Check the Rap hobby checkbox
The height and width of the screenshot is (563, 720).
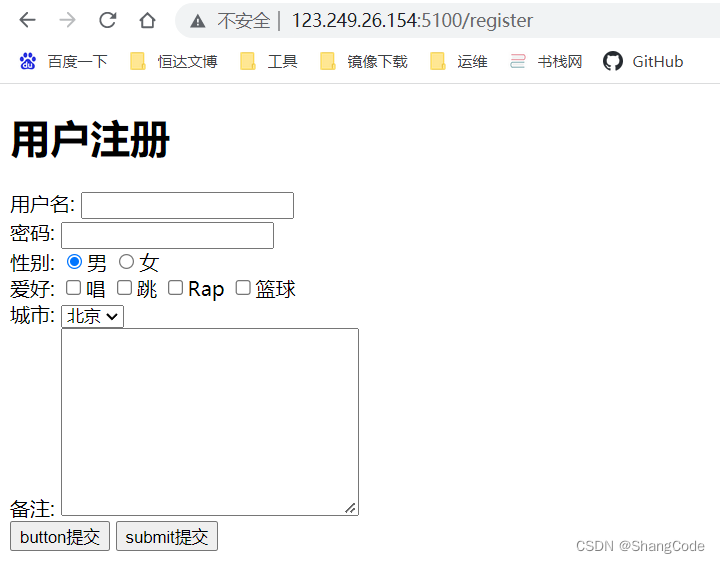175,288
